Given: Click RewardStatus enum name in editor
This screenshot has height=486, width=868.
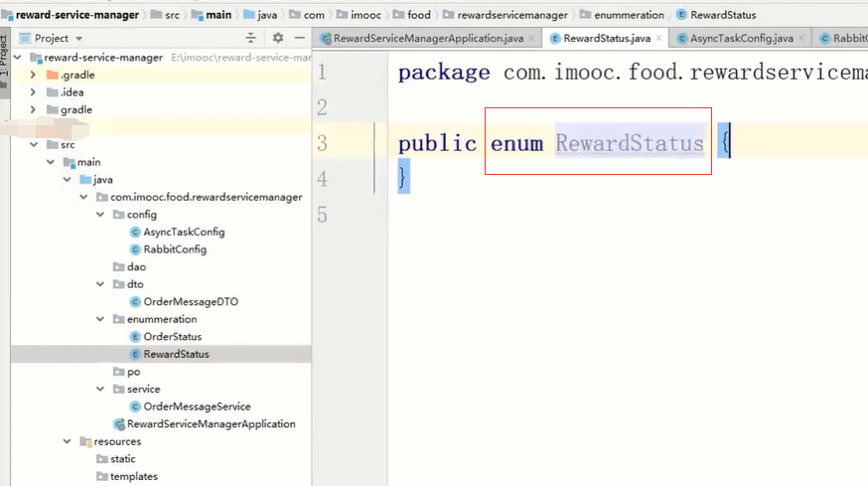Looking at the screenshot, I should [630, 143].
